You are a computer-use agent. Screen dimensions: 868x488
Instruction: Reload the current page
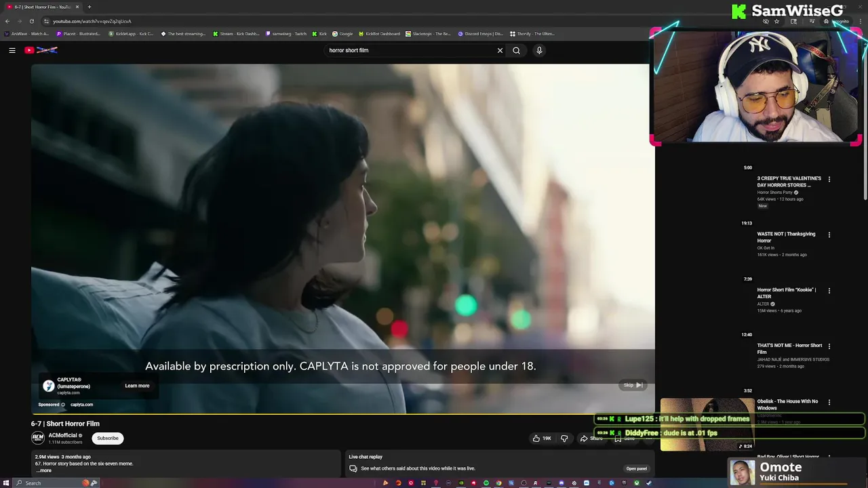(x=31, y=21)
